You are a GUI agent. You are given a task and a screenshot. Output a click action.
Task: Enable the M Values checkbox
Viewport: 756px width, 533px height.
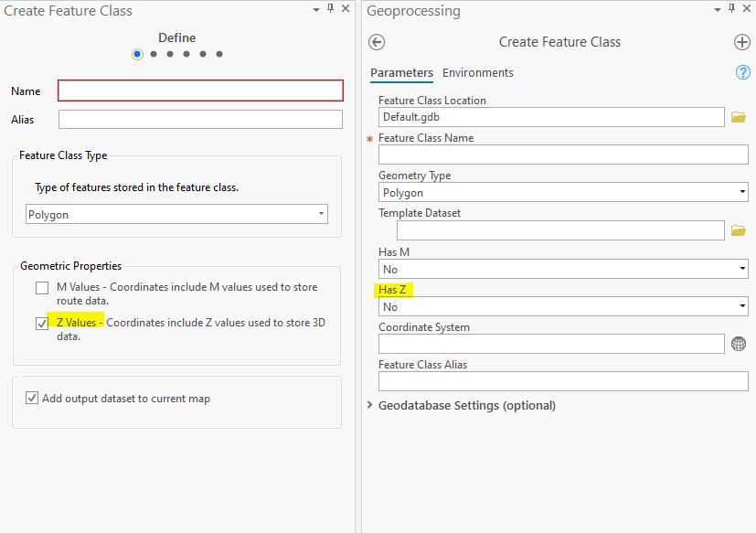[42, 288]
